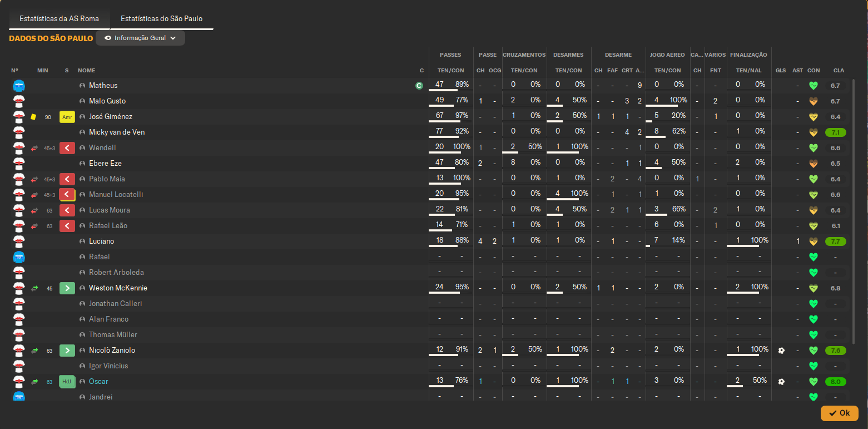
Task: Click the person icon beside Micky van de Ven
Action: (x=82, y=132)
